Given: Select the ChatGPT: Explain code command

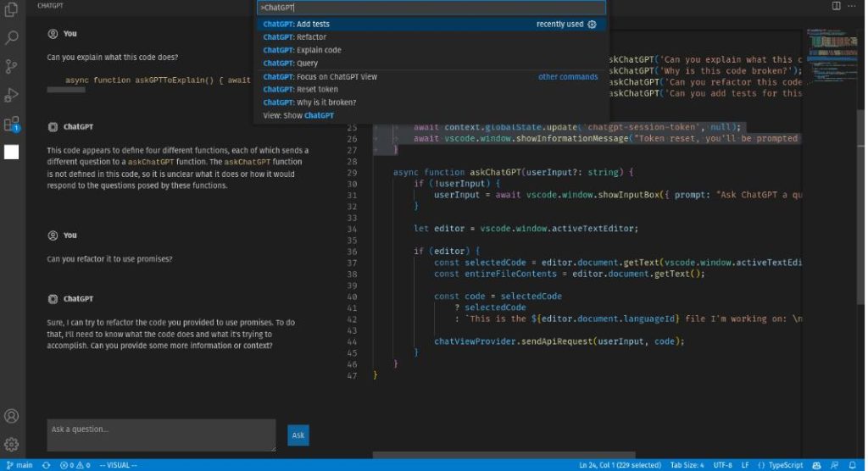Looking at the screenshot, I should [x=432, y=50].
